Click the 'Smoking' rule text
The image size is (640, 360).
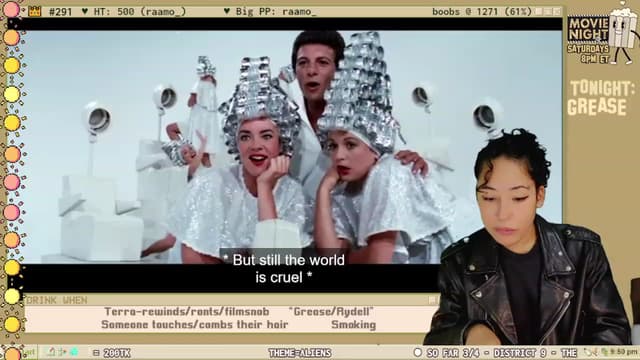coord(353,325)
